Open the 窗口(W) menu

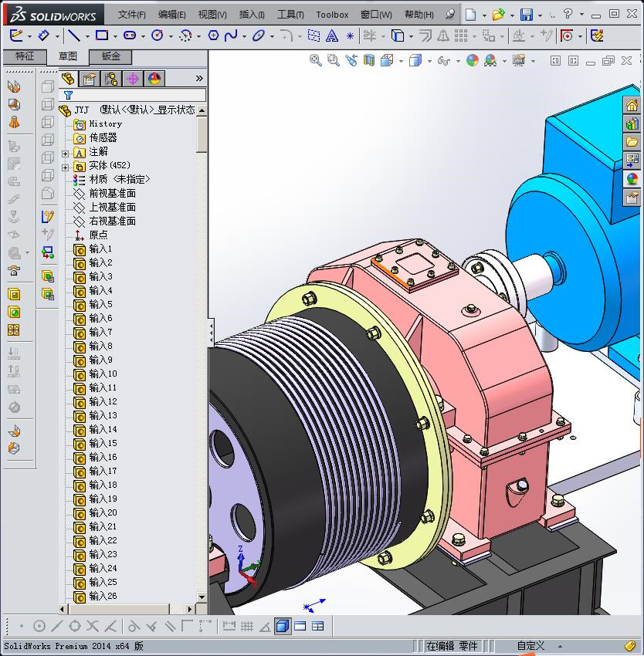click(376, 15)
